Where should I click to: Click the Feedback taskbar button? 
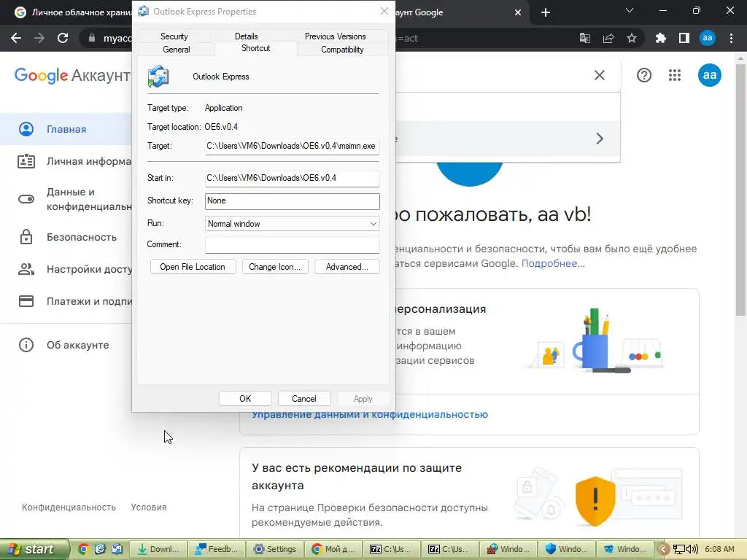tap(216, 549)
